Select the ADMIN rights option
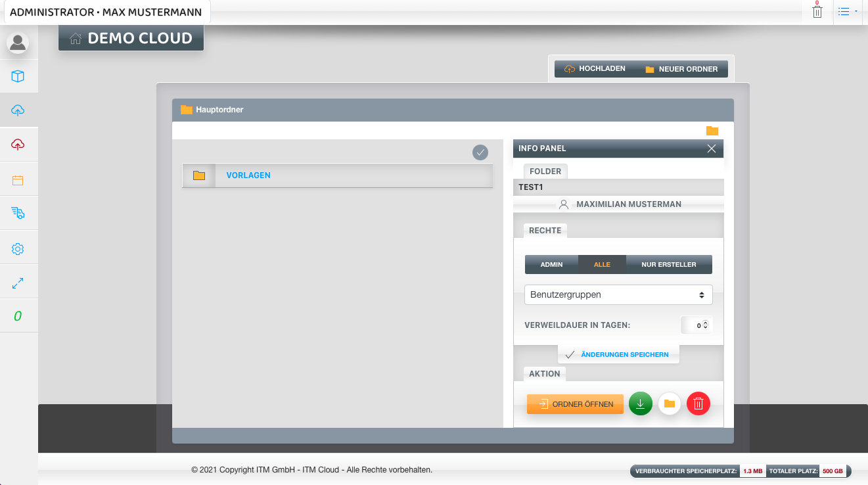868x485 pixels. pos(551,265)
